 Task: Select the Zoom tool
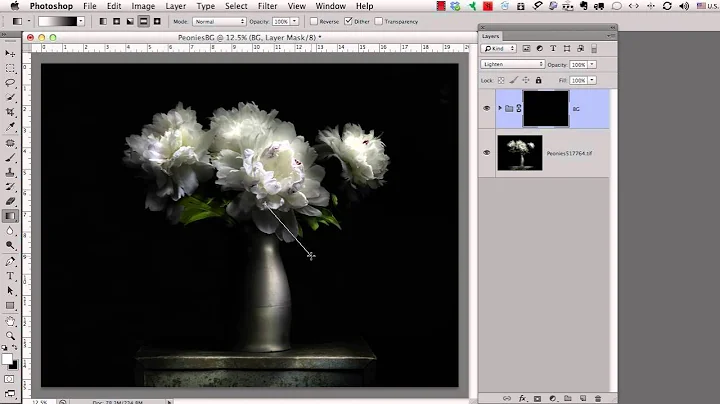(x=10, y=336)
